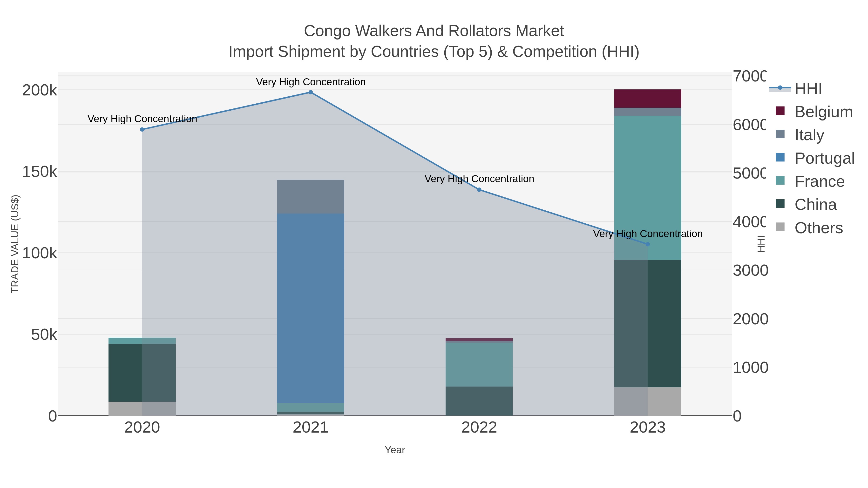Toggle the Portugal legend entry
This screenshot has width=868, height=488.
pyautogui.click(x=815, y=158)
